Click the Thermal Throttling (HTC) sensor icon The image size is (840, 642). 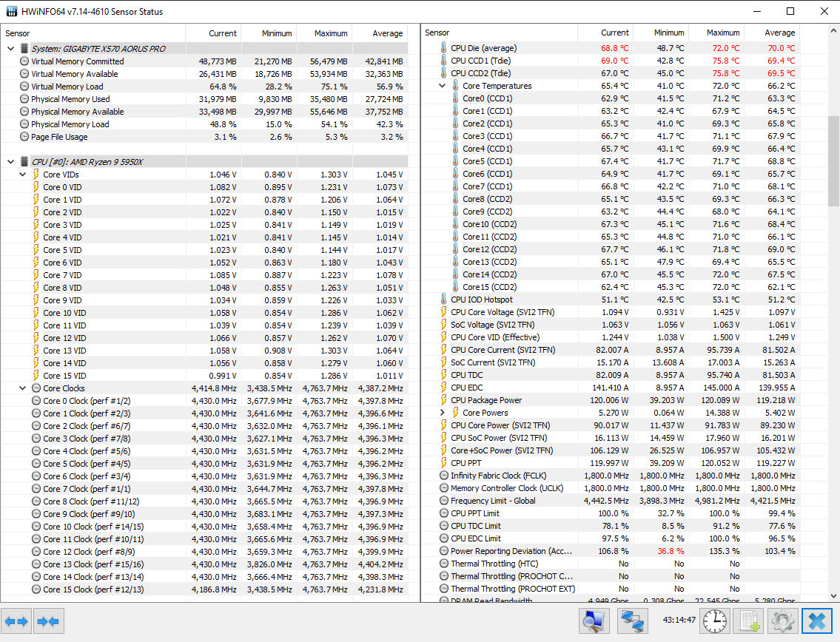point(443,564)
